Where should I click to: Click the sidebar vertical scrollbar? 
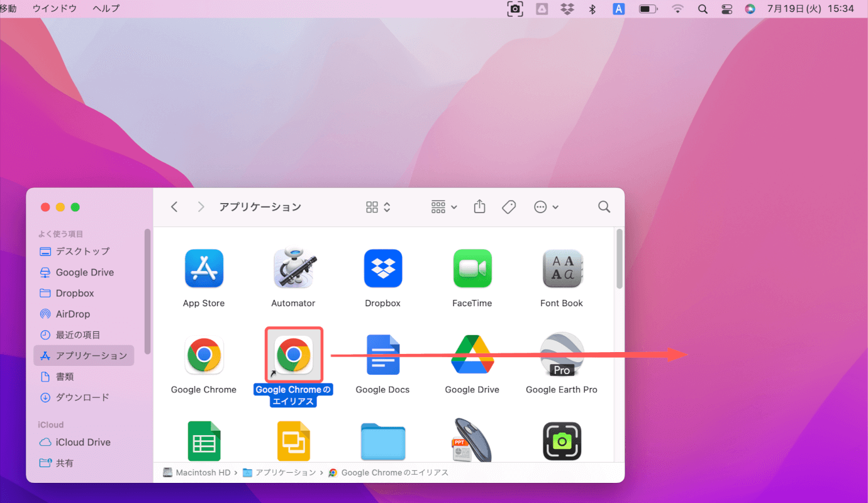click(x=148, y=292)
